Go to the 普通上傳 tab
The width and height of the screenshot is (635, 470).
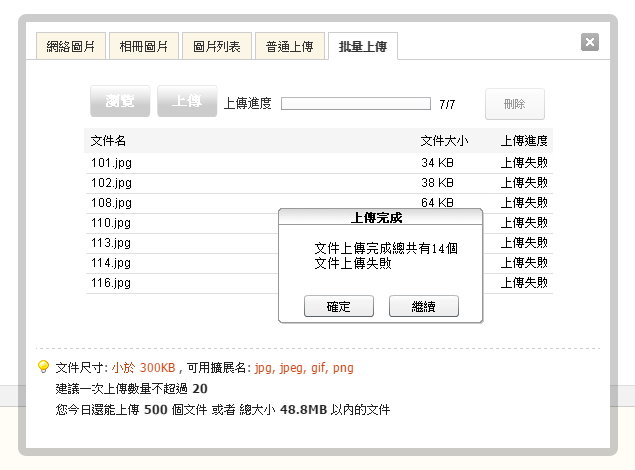(x=291, y=46)
